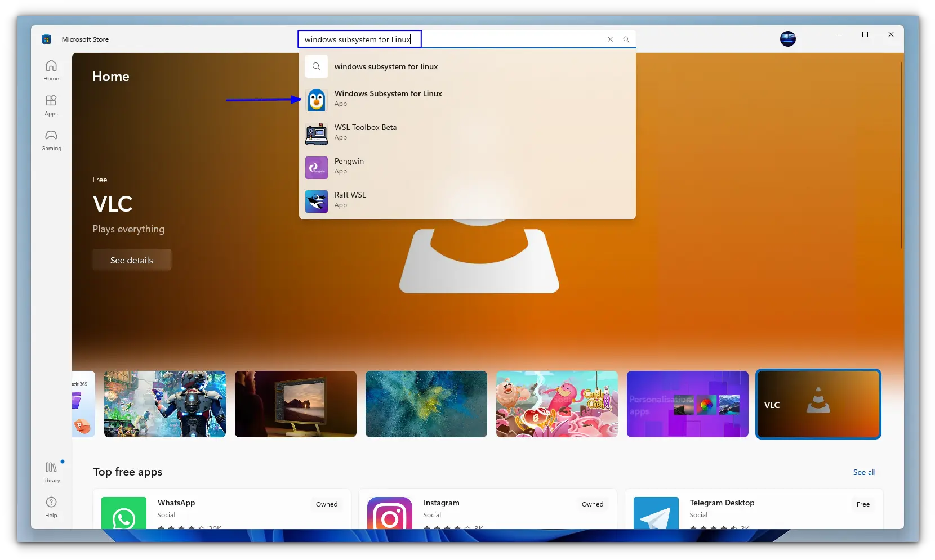
Task: Select the 'windows subsystem for linux' search suggestion
Action: tap(467, 66)
